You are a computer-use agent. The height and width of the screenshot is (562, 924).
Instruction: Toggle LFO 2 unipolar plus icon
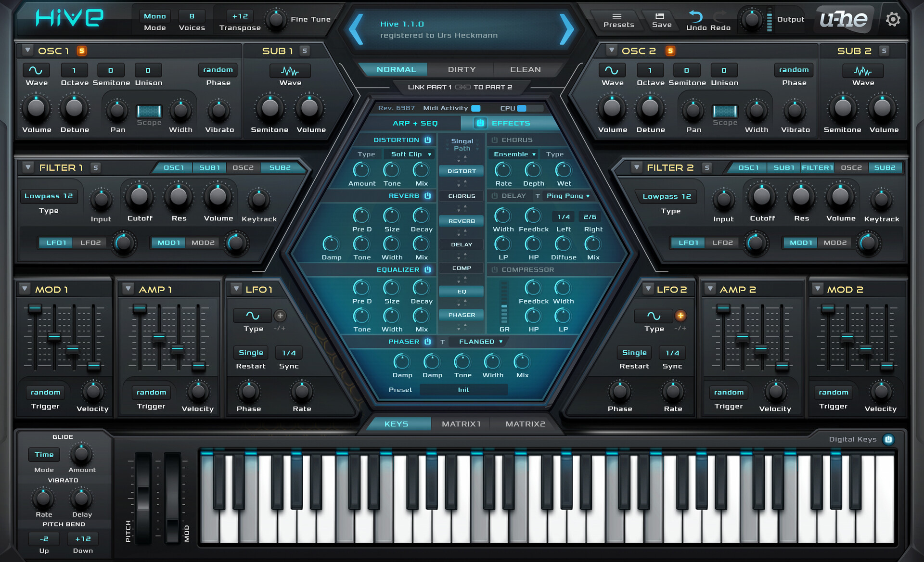tap(680, 316)
